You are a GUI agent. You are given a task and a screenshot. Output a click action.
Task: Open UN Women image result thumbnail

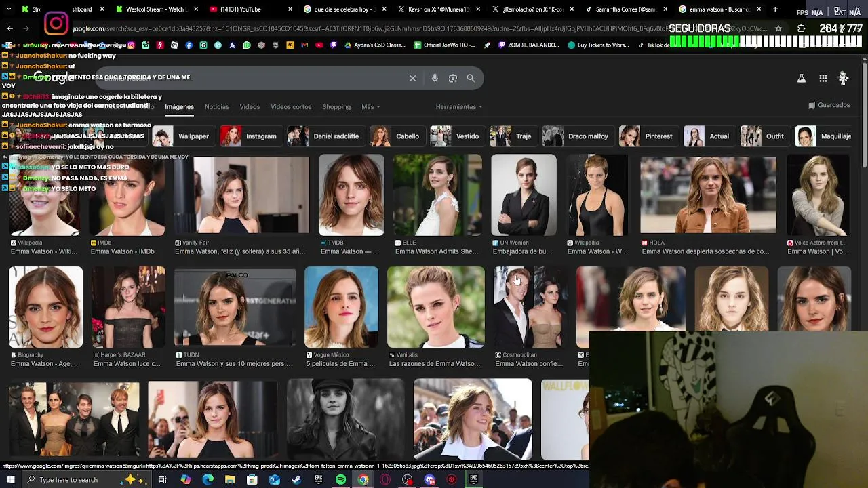point(524,195)
